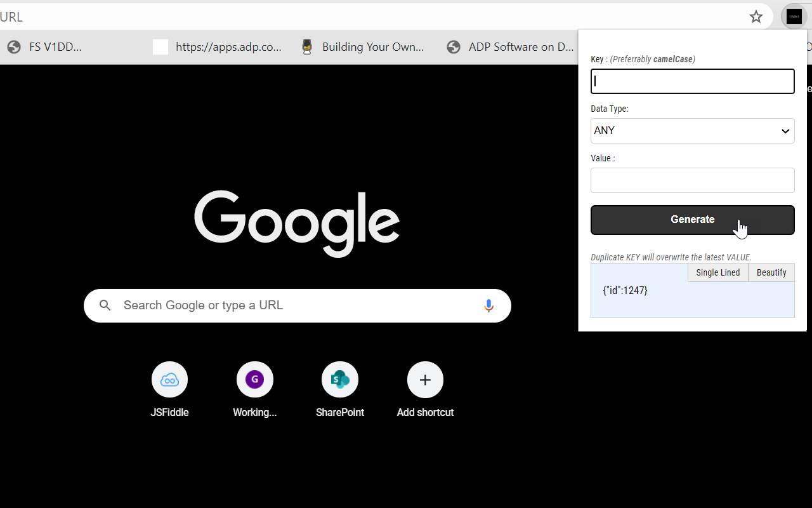Expand the Data Type ANY dropdown
Image resolution: width=812 pixels, height=508 pixels.
point(693,131)
